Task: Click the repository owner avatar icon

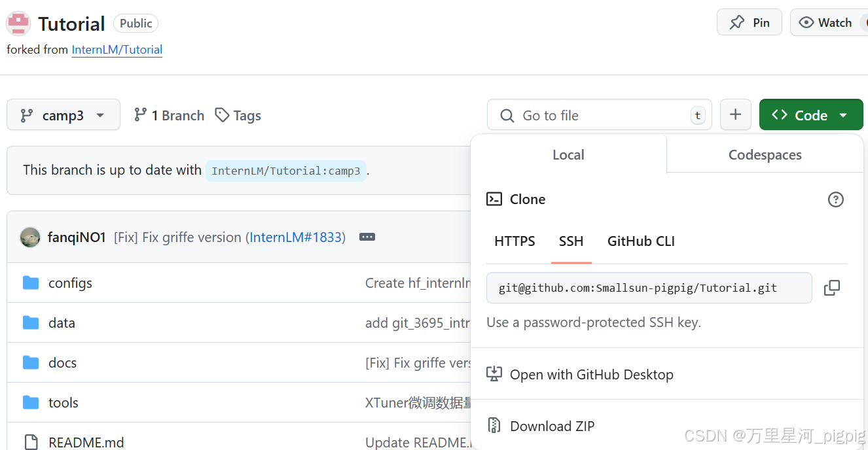Action: click(18, 24)
